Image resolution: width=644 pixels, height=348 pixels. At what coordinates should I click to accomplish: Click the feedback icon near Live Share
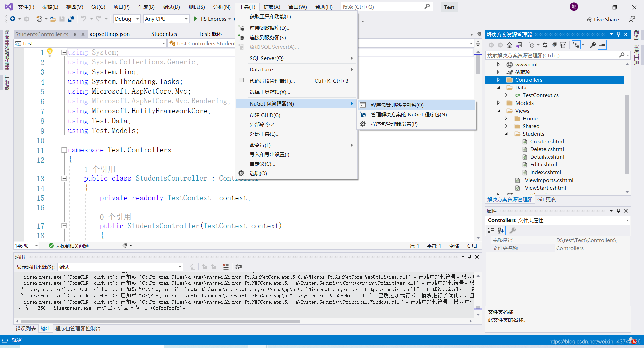pos(632,19)
